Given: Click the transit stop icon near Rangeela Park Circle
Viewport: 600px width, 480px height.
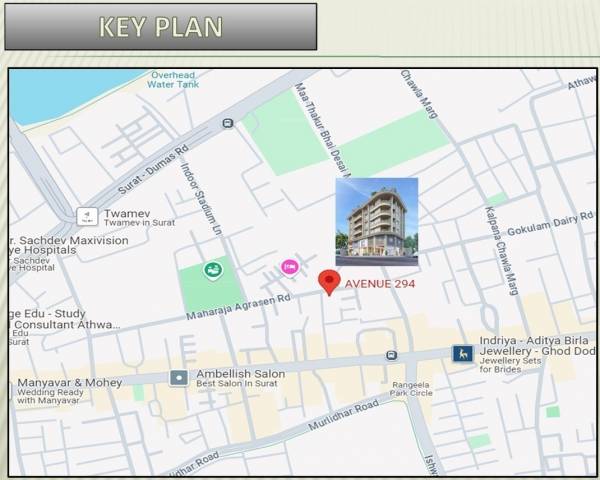Looking at the screenshot, I should [x=391, y=355].
